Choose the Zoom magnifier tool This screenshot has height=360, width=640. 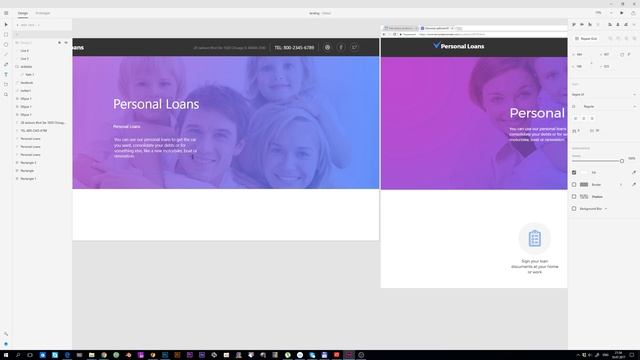click(6, 95)
